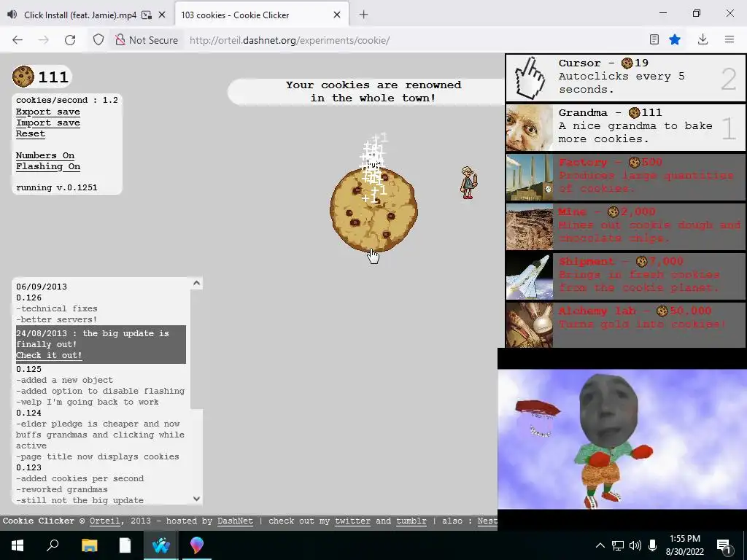Viewport: 747px width, 560px height.
Task: Select the Shipment store item
Action: 625,276
